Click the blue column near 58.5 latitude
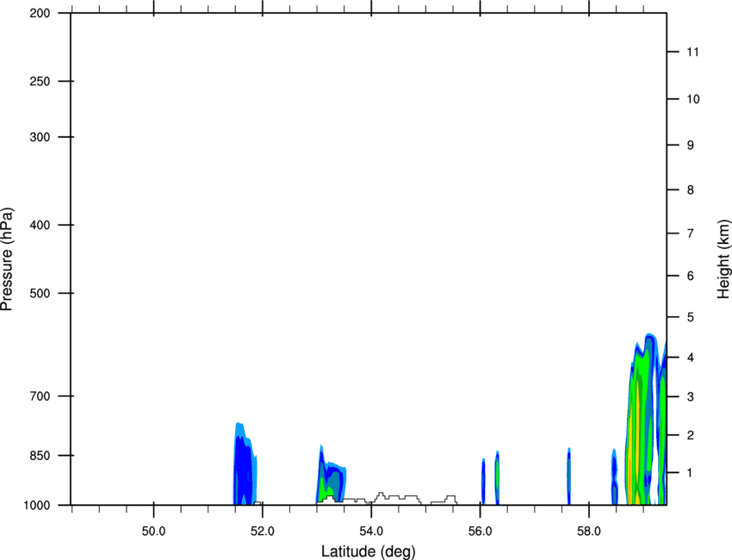Image resolution: width=732 pixels, height=560 pixels. (x=614, y=476)
